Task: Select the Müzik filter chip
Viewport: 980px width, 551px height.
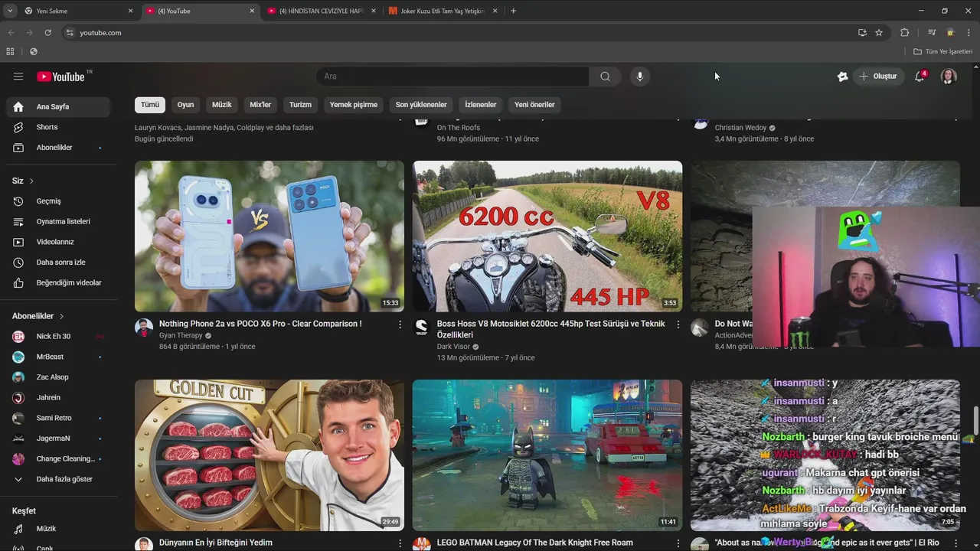Action: click(x=222, y=105)
